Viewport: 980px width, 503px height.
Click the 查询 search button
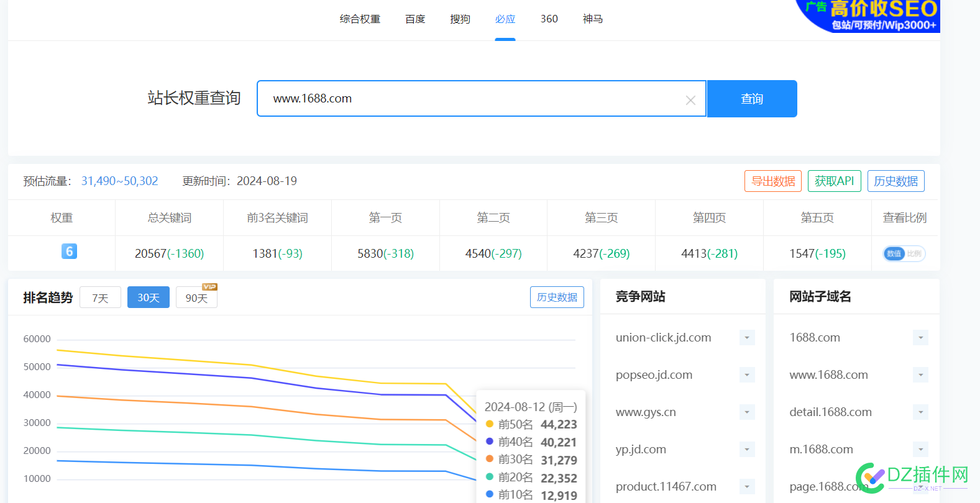point(752,99)
